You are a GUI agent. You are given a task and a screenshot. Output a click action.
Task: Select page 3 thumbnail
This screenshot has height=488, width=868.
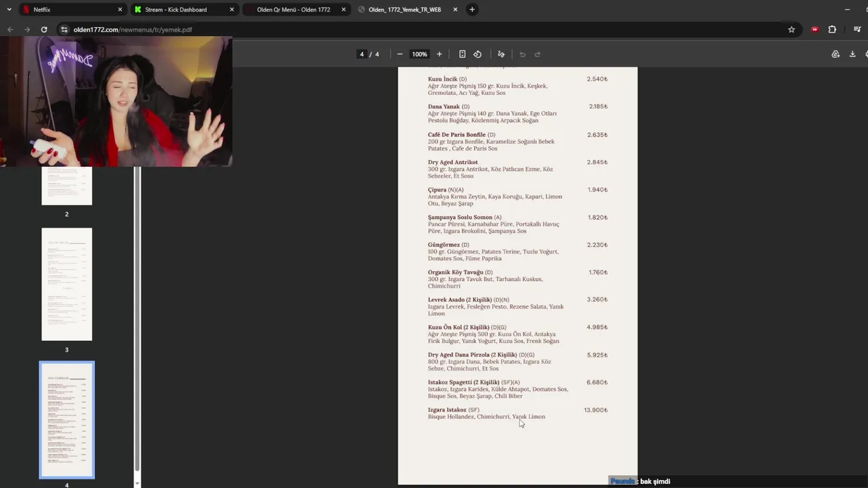tap(66, 284)
